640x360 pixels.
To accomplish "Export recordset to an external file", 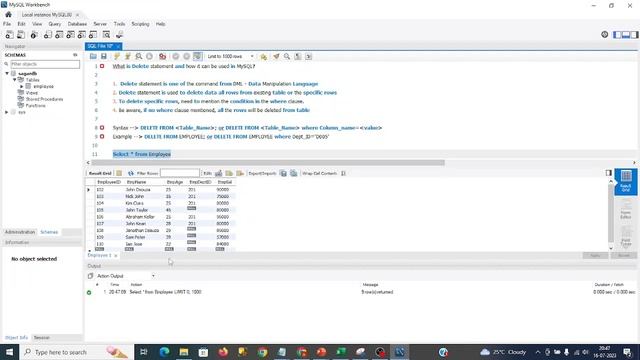I will 283,173.
